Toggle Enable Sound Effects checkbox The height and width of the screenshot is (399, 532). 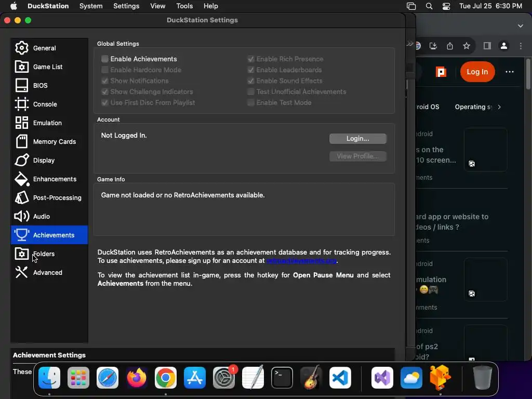[x=251, y=81]
